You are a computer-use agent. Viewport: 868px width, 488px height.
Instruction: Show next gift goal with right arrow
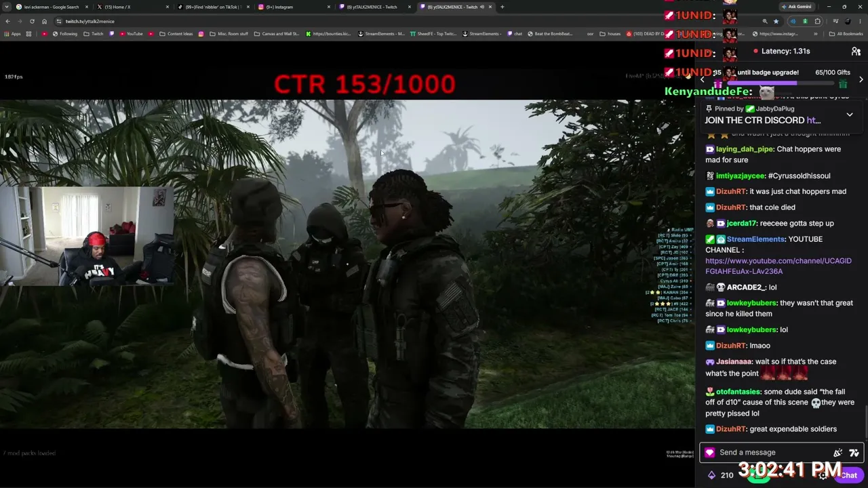coord(861,79)
